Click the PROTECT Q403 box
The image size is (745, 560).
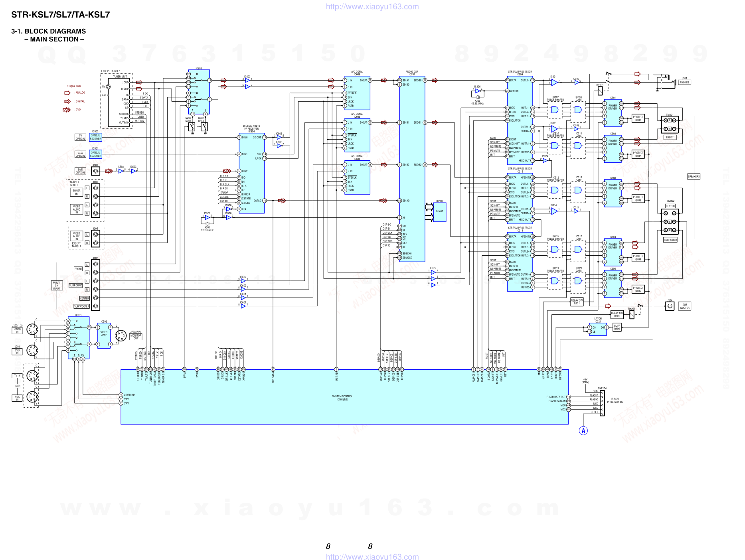638,198
